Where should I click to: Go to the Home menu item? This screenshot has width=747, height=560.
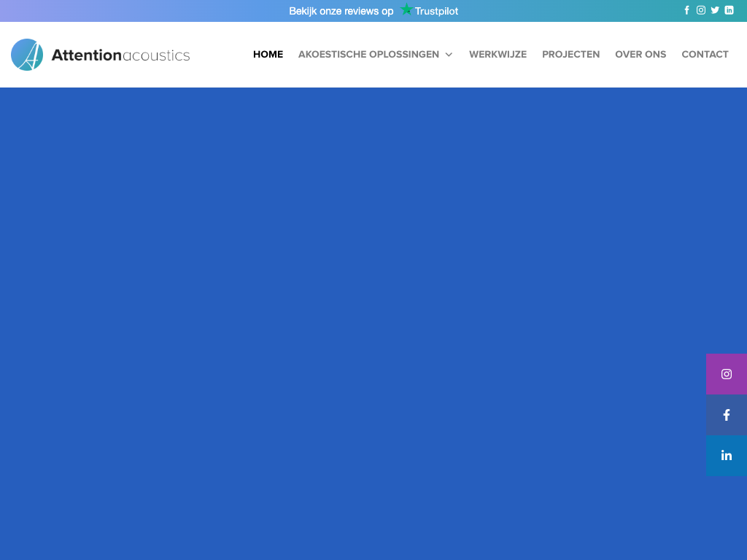click(268, 55)
